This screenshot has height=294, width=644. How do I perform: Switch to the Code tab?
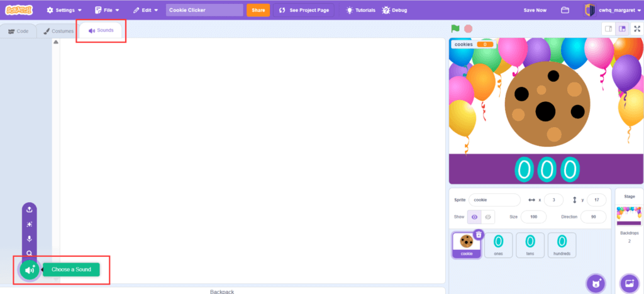point(18,31)
